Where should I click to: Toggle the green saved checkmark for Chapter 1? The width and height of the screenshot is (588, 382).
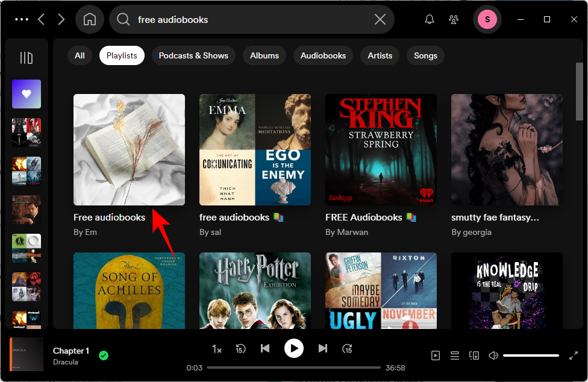pyautogui.click(x=104, y=355)
